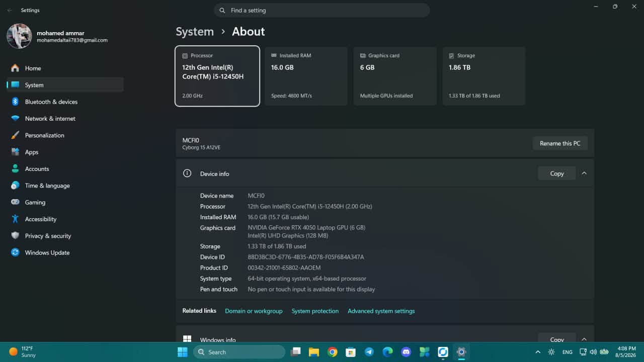Select System in the sidebar
The image size is (644, 362).
(x=65, y=85)
